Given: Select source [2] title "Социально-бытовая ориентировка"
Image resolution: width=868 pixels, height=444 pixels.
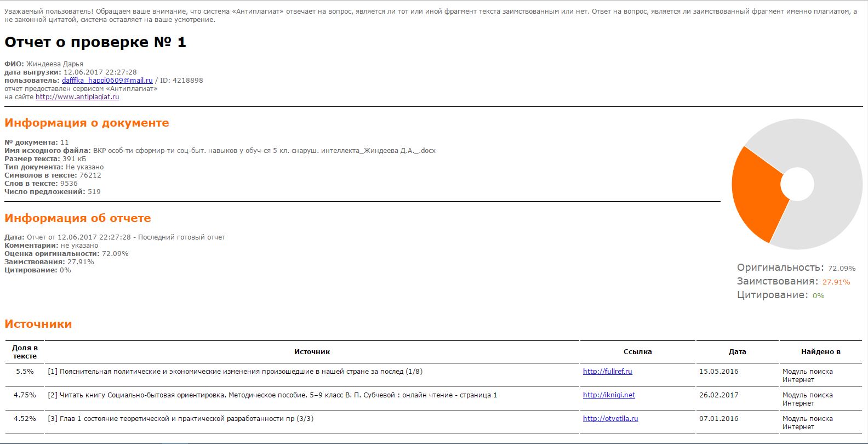Looking at the screenshot, I should (x=272, y=395).
